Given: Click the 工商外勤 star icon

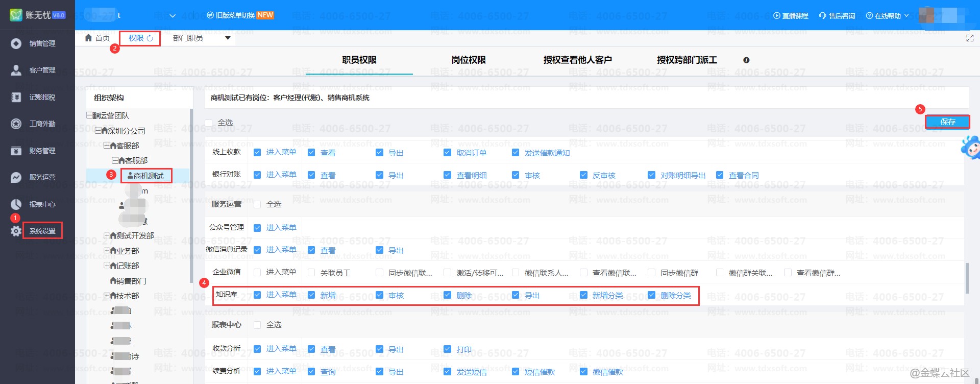Looking at the screenshot, I should (16, 124).
